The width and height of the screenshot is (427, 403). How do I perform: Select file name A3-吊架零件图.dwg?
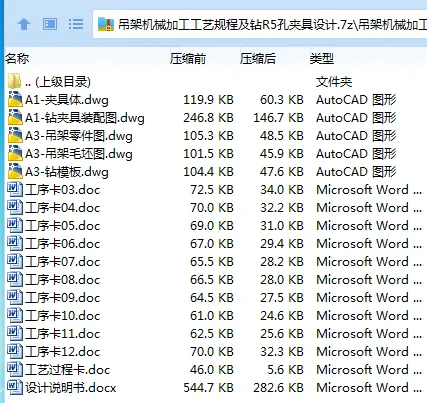pos(79,136)
